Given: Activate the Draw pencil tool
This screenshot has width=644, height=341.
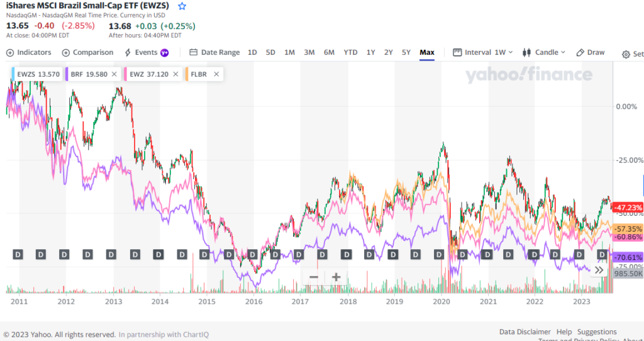Looking at the screenshot, I should (591, 53).
